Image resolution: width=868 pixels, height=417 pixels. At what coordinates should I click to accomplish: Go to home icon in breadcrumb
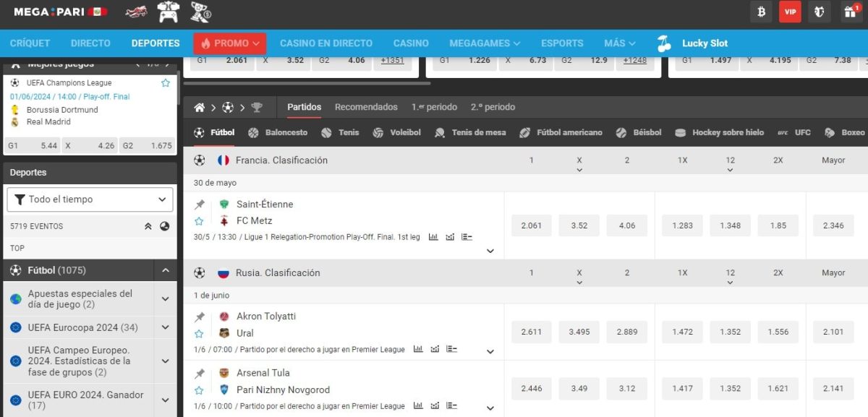199,108
